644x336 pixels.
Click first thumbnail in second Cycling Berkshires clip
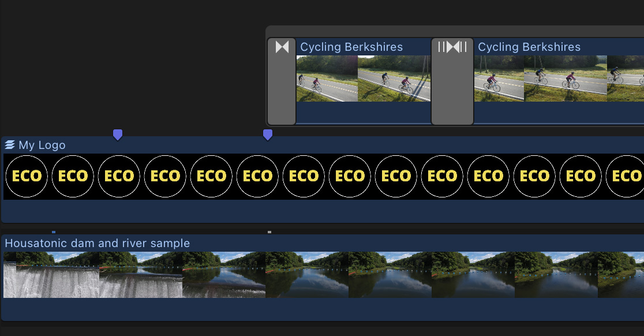pos(499,79)
